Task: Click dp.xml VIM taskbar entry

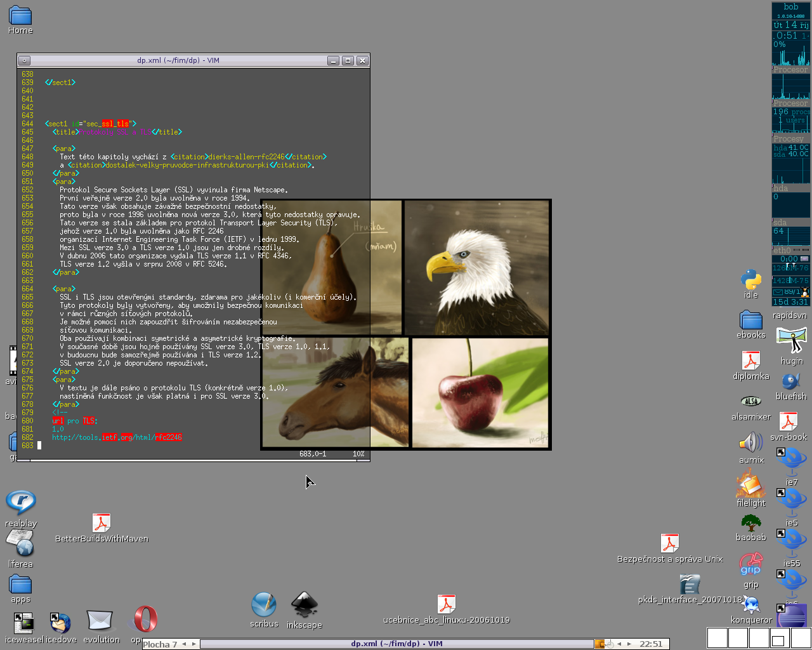Action: 396,644
